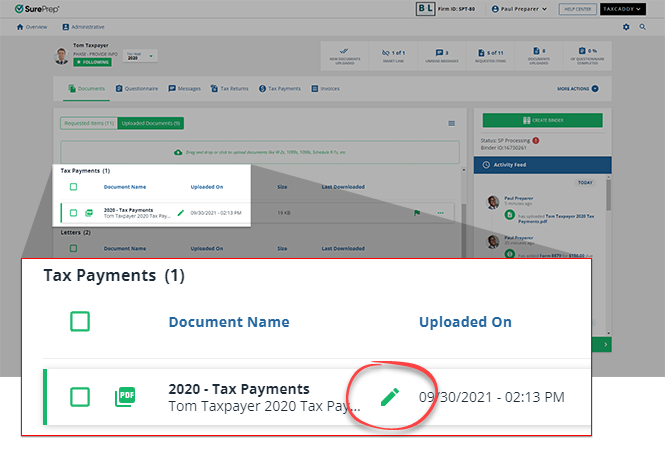Viewport: 665px width, 458px height.
Task: Click the Activity Feed scroll-down arrow
Action: (609, 333)
